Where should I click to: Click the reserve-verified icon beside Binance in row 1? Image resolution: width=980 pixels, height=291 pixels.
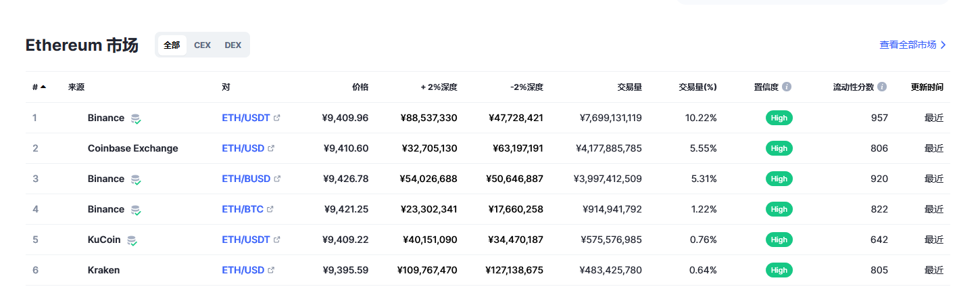point(136,118)
